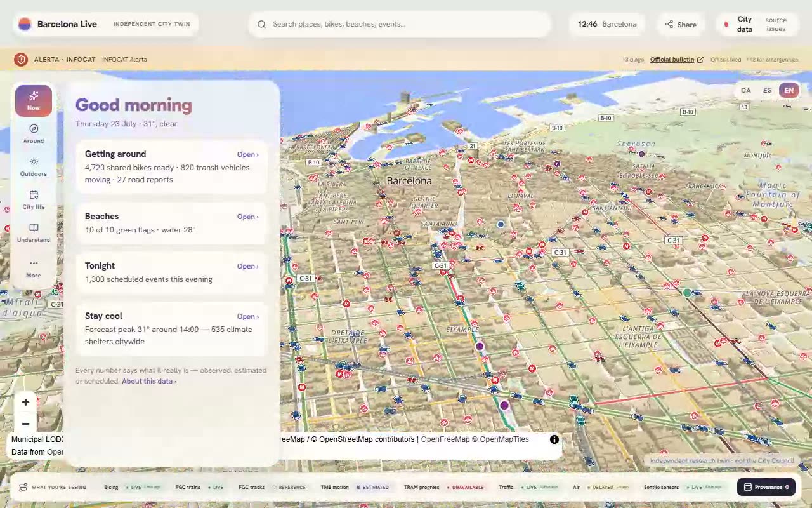Click the INDEPENDENT CITY TWIN label
The image size is (812, 508).
pos(152,24)
